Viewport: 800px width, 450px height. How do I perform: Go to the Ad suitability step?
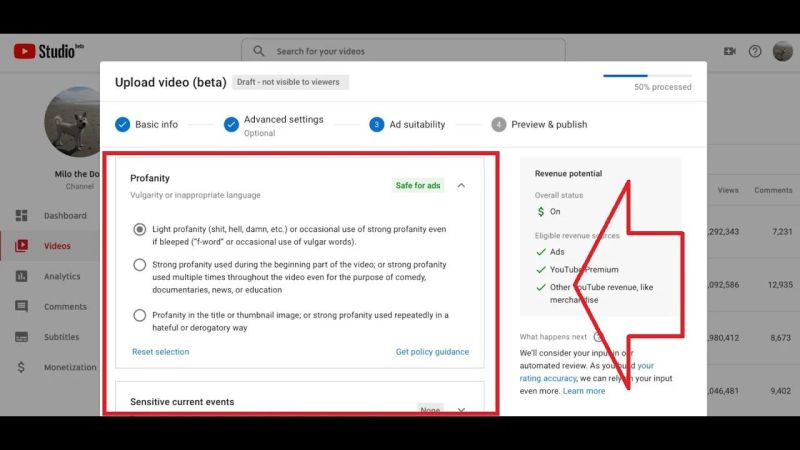point(407,124)
